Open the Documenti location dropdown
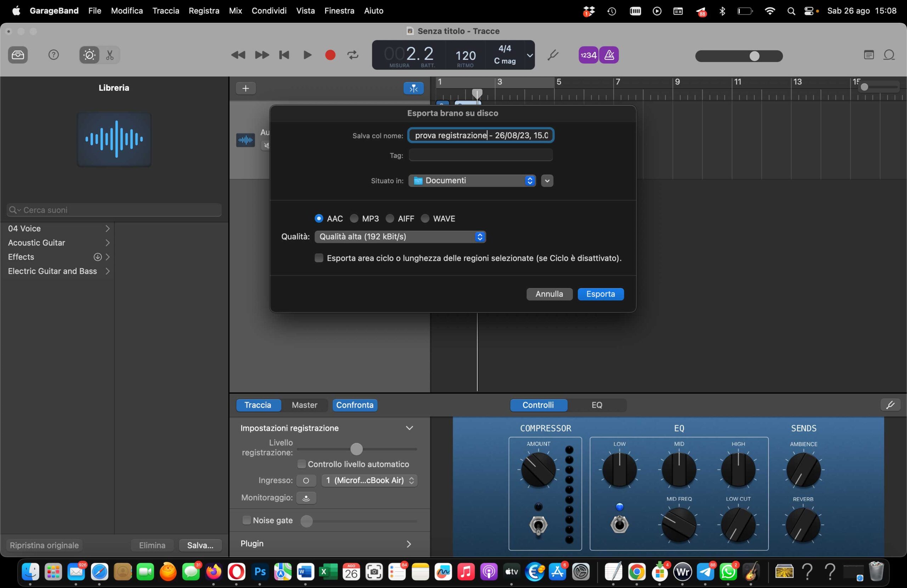 [x=472, y=181]
